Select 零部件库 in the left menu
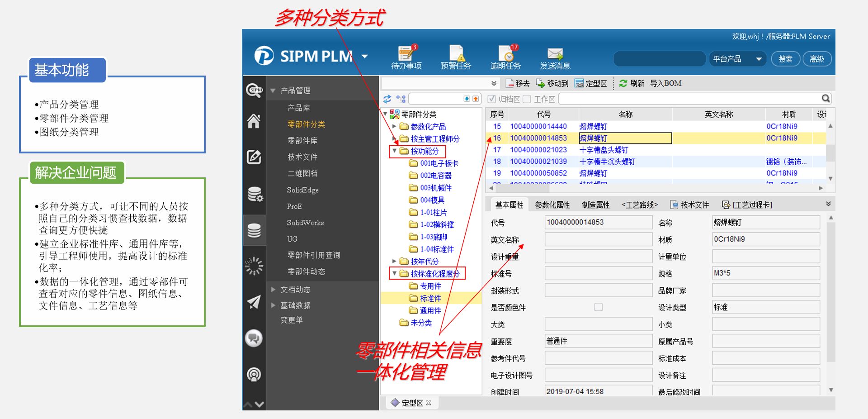Screen dimensions: 868x419 302,141
